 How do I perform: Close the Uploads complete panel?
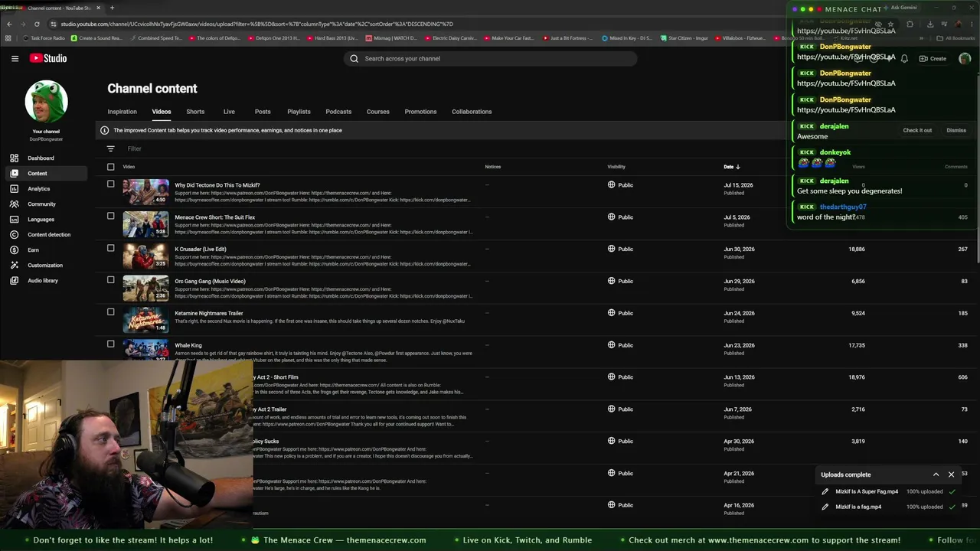coord(952,474)
